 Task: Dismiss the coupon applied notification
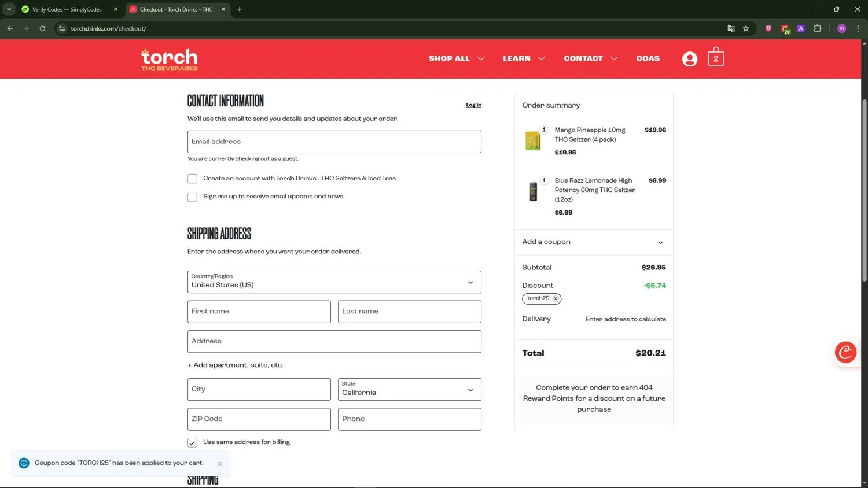tap(220, 464)
